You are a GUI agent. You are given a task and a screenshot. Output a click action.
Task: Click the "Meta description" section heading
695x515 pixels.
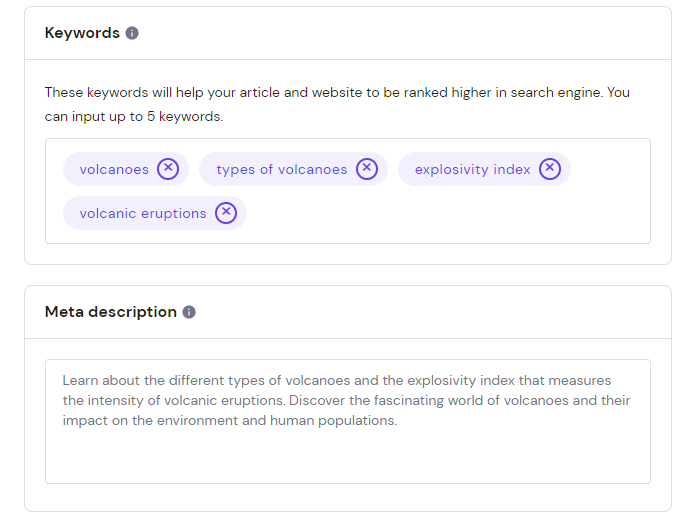tap(110, 312)
